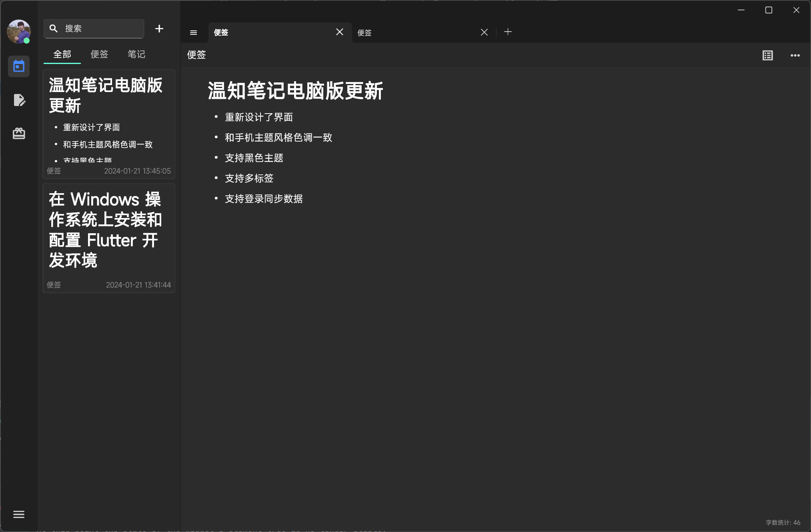Toggle the outline view icon
This screenshot has height=532, width=811.
coord(767,56)
